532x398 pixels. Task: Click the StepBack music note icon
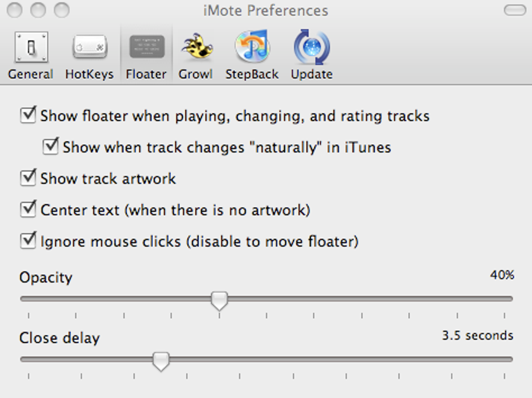point(252,47)
